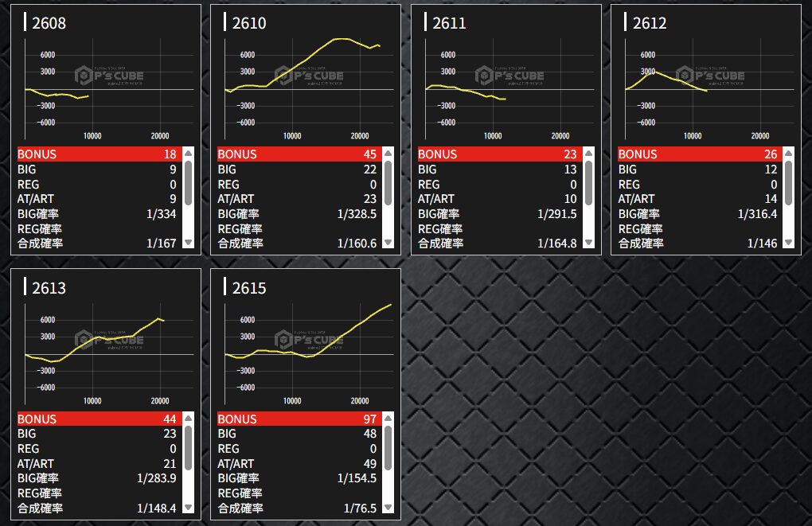
Task: Click scroll up arrow in machine 2611 panel
Action: coord(588,153)
